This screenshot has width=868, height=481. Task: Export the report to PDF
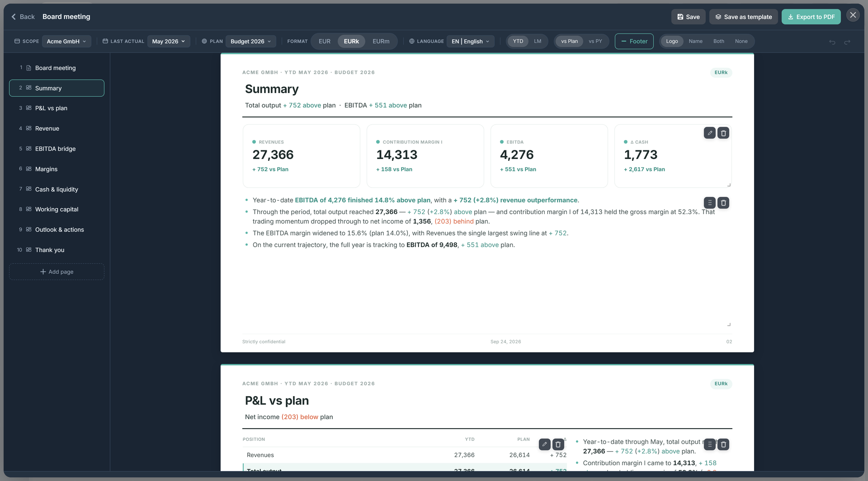coord(811,17)
